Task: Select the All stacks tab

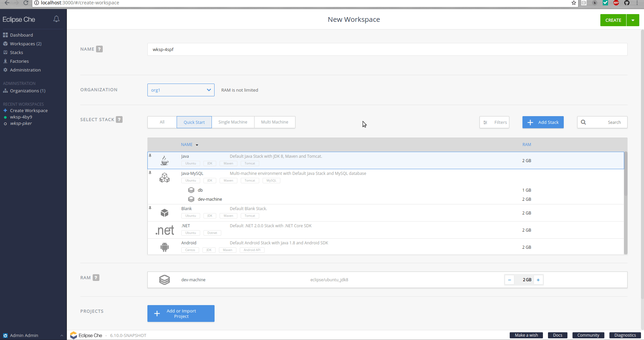Action: [x=162, y=122]
